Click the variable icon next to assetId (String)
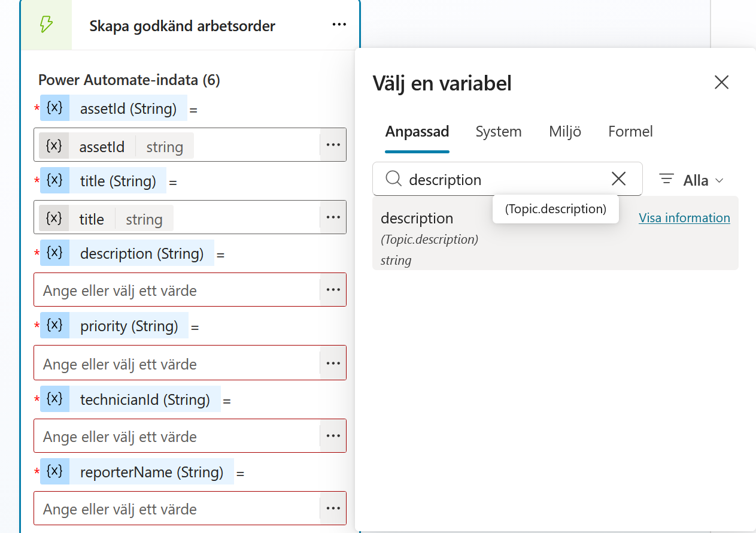Viewport: 756px width, 533px height. [x=54, y=108]
